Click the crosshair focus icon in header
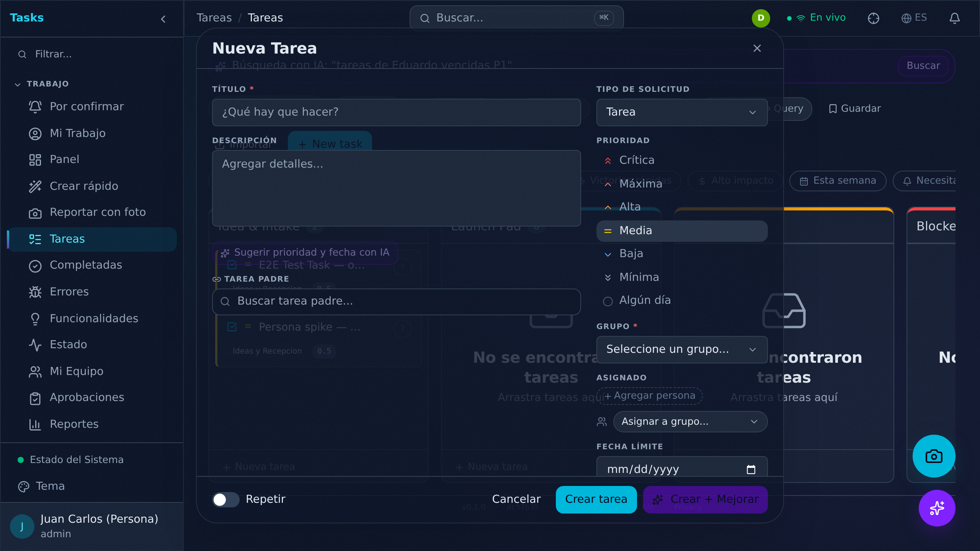 tap(873, 18)
